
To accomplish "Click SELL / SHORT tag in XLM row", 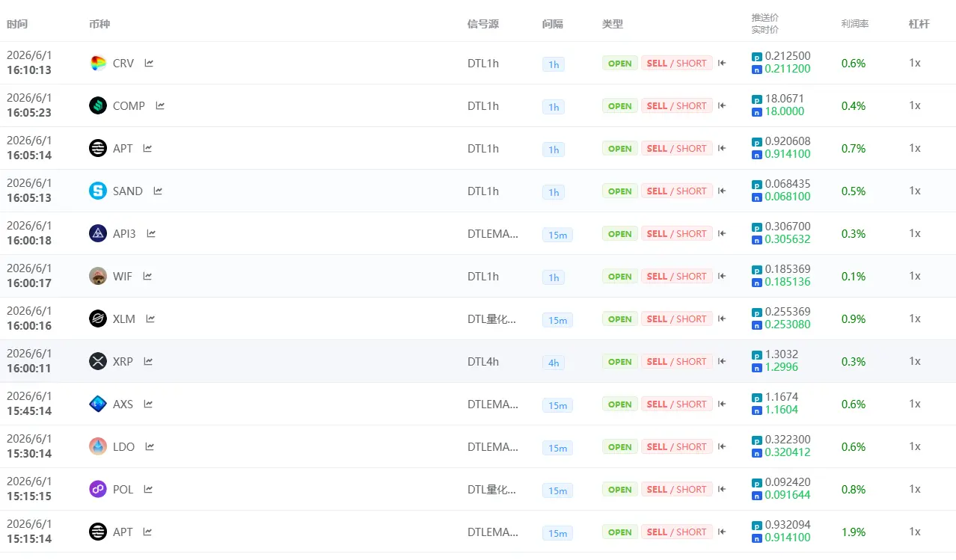I will [x=677, y=319].
